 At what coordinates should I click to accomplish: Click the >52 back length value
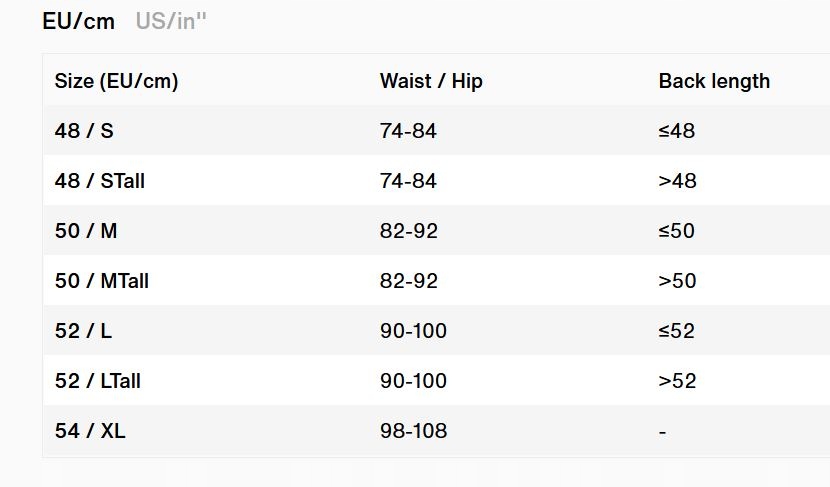pos(677,381)
